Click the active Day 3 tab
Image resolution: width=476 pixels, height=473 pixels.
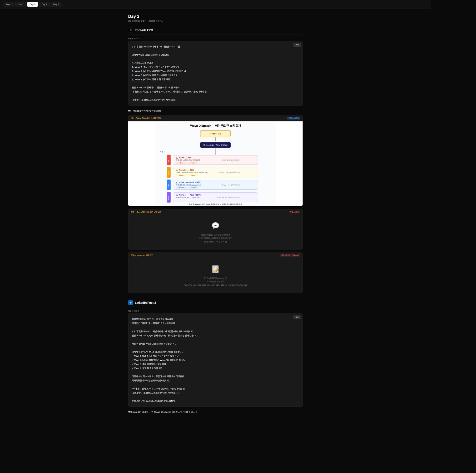(x=32, y=5)
